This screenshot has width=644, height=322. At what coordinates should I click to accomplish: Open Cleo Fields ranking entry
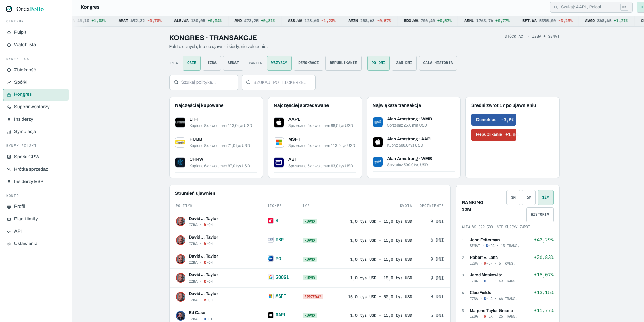click(x=507, y=295)
